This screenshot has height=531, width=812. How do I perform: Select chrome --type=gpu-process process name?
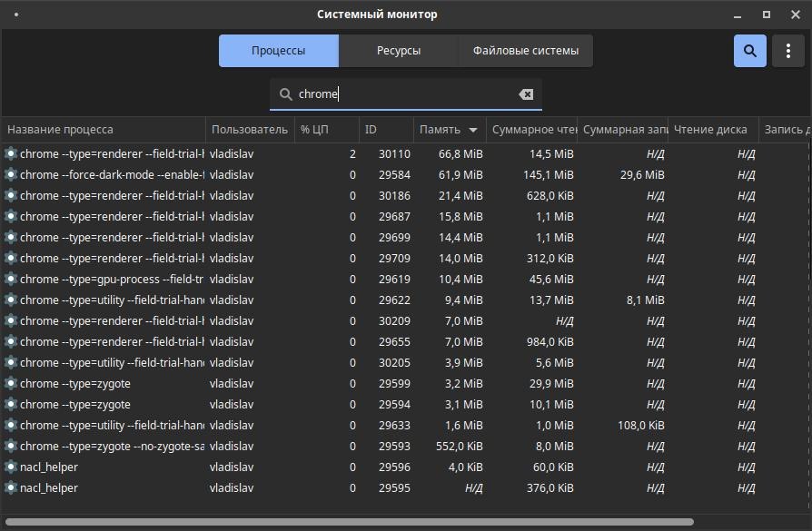point(112,280)
